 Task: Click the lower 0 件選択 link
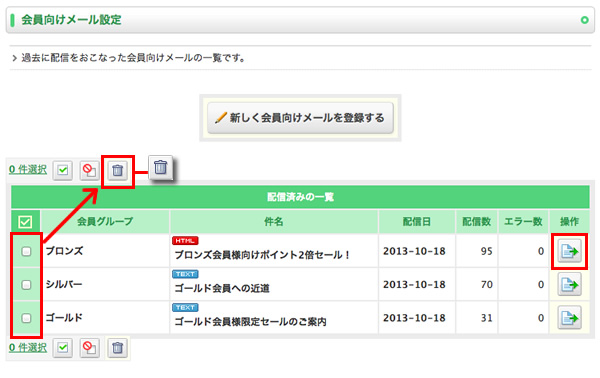pyautogui.click(x=28, y=347)
